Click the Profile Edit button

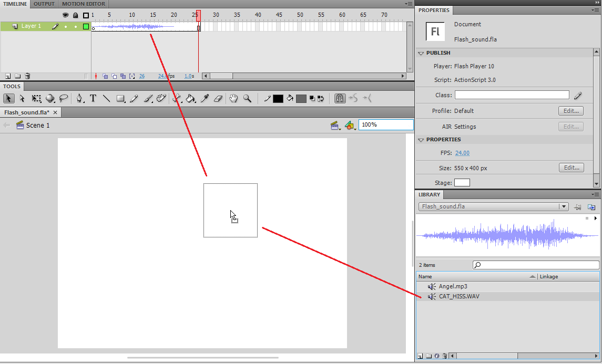[x=571, y=111]
